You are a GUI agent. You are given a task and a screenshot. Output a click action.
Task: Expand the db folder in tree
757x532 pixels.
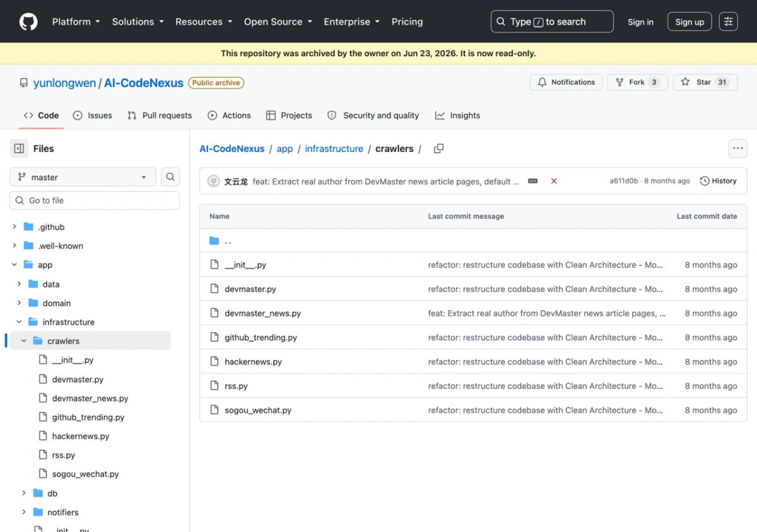click(x=24, y=494)
